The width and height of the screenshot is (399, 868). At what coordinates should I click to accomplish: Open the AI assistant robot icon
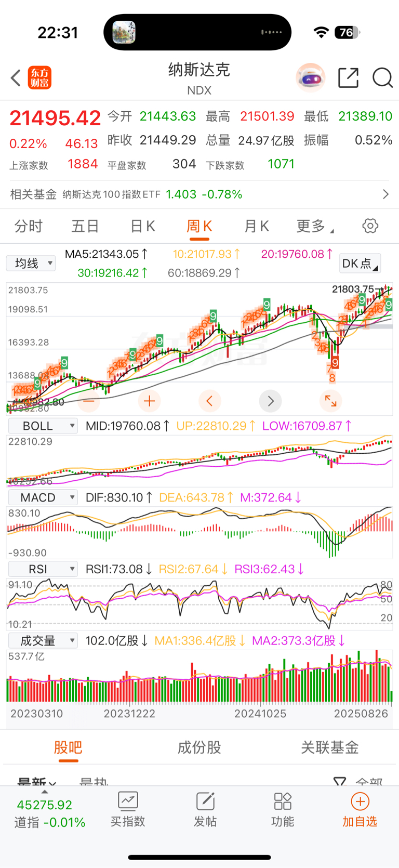311,78
